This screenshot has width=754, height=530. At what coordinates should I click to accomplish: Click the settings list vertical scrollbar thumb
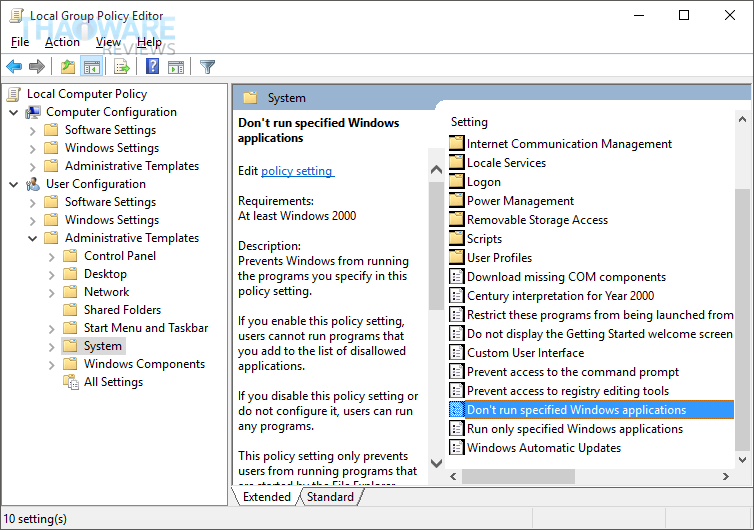742,318
